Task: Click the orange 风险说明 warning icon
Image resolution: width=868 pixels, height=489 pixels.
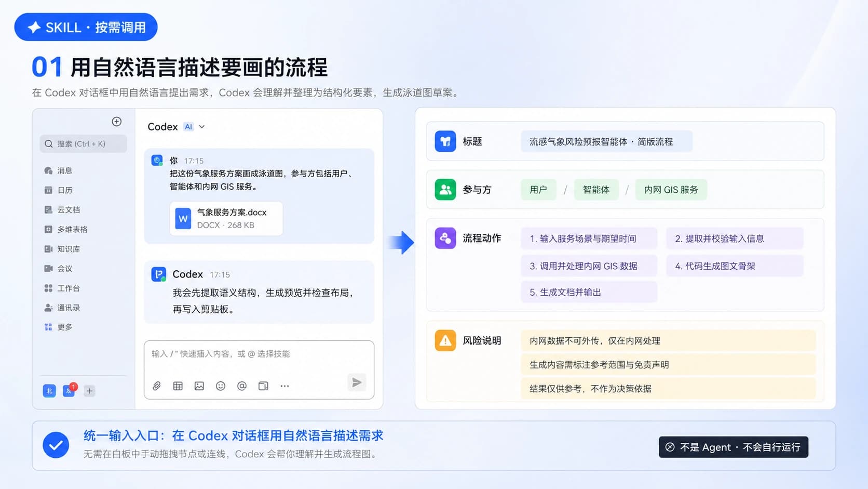Action: (445, 340)
